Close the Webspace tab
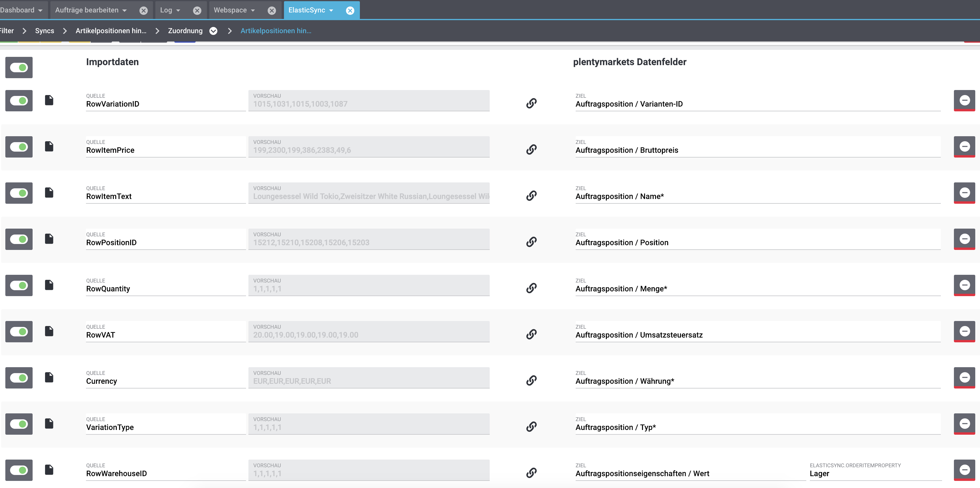This screenshot has height=488, width=980. 272,11
